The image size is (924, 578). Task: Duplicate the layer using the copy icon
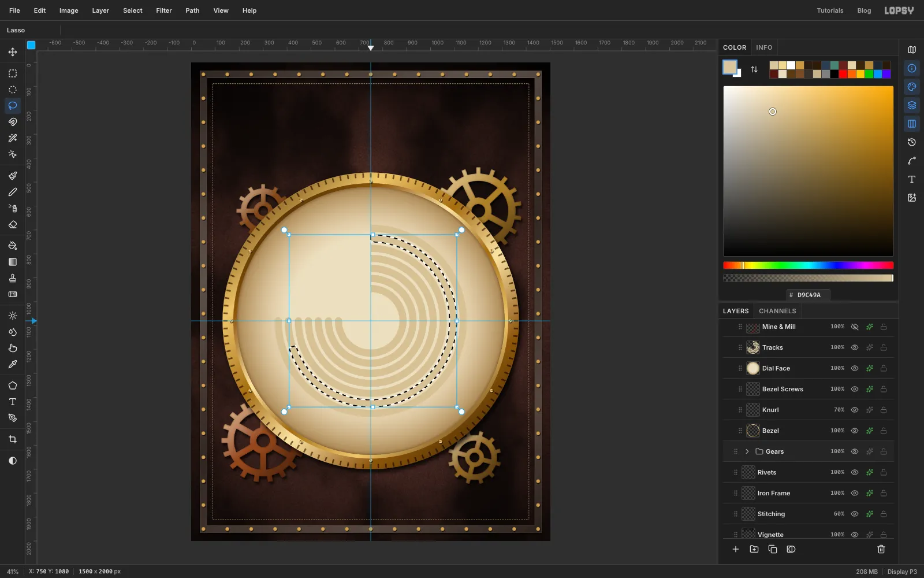pos(773,549)
